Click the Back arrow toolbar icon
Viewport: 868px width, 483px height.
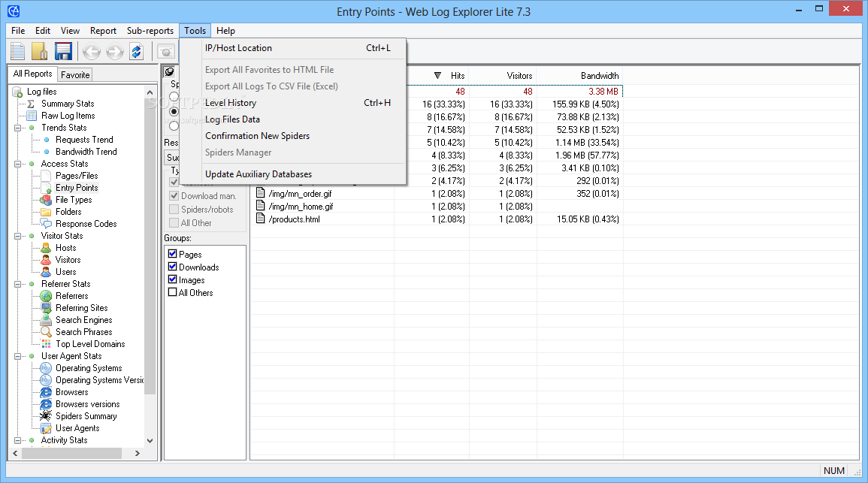[92, 52]
